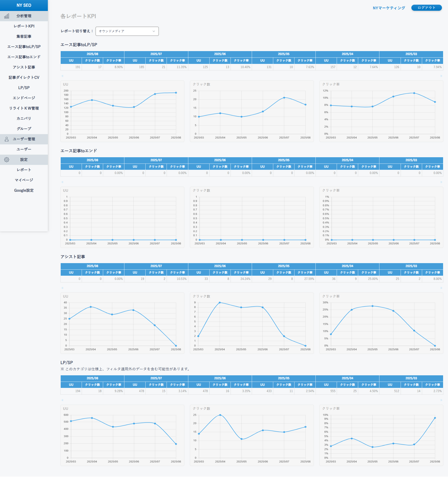Click the NY SEO logo header
Screen dimensions: 448x477
[24, 5]
